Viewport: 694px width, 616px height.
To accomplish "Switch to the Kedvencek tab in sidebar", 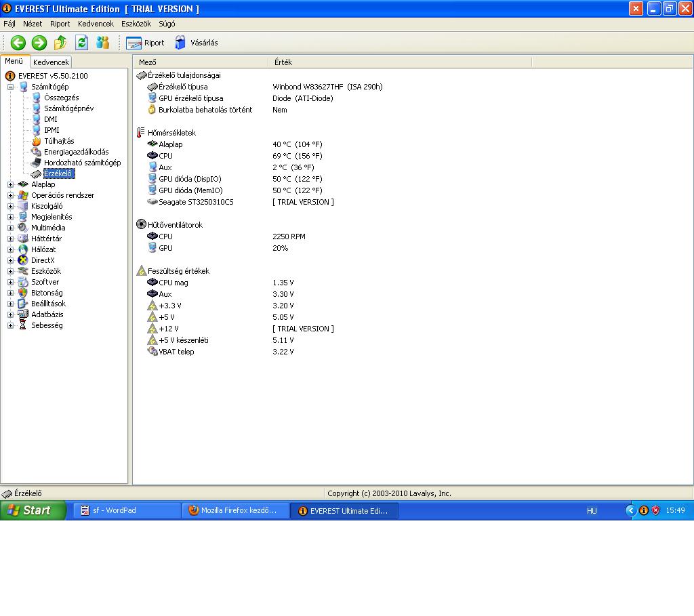I will coord(51,62).
